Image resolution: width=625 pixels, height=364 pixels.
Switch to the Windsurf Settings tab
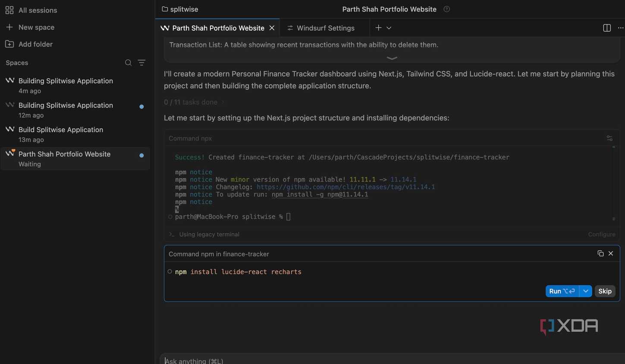pos(325,28)
